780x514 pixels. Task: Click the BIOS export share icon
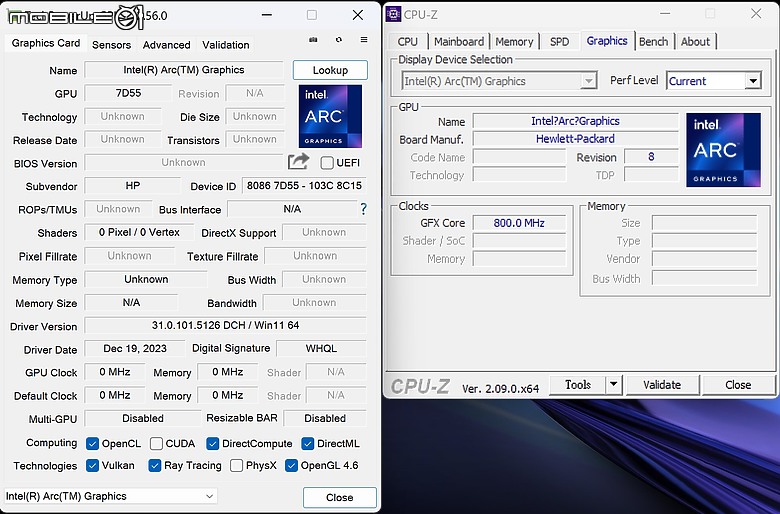pyautogui.click(x=298, y=162)
